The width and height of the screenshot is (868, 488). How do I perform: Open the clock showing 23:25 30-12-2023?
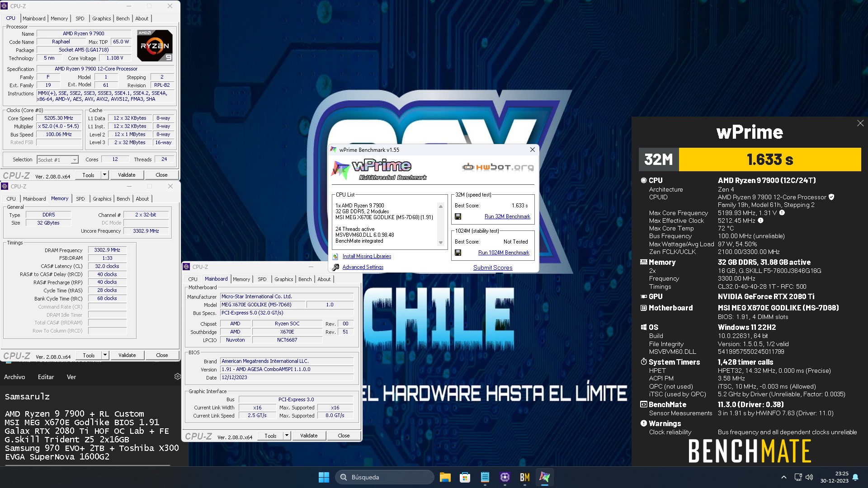(x=835, y=477)
